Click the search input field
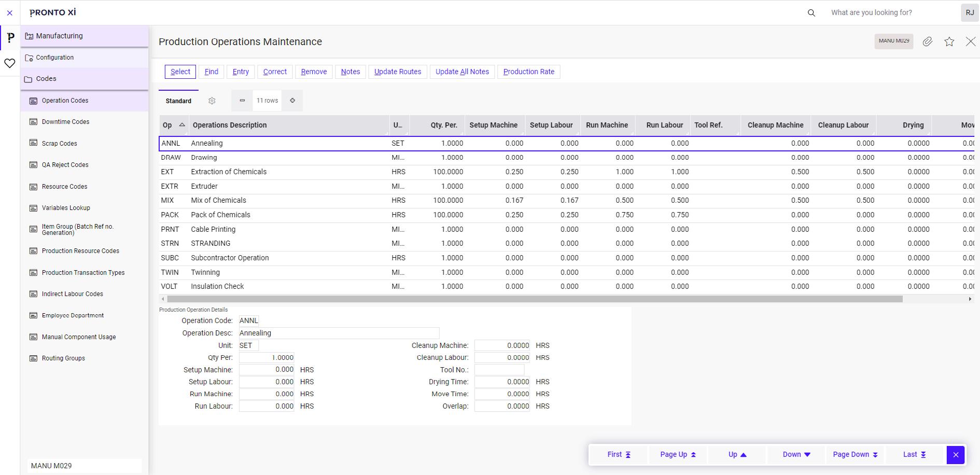The width and height of the screenshot is (980, 475). [892, 13]
